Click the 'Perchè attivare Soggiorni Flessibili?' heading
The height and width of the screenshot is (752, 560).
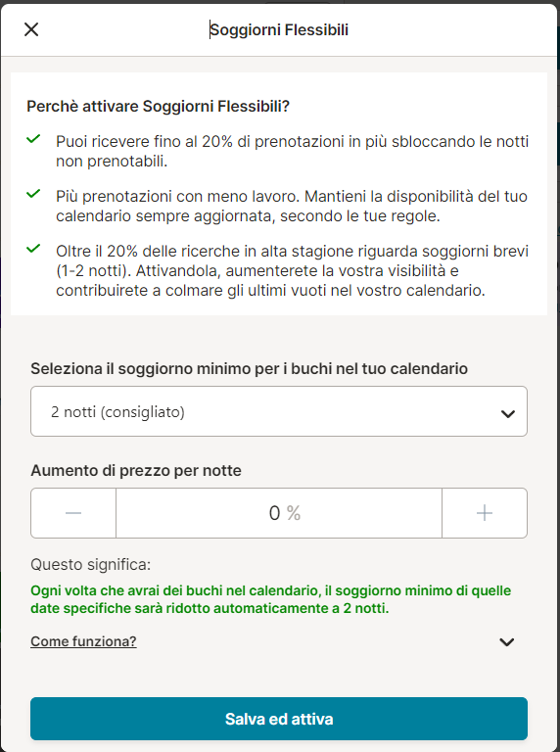point(159,107)
